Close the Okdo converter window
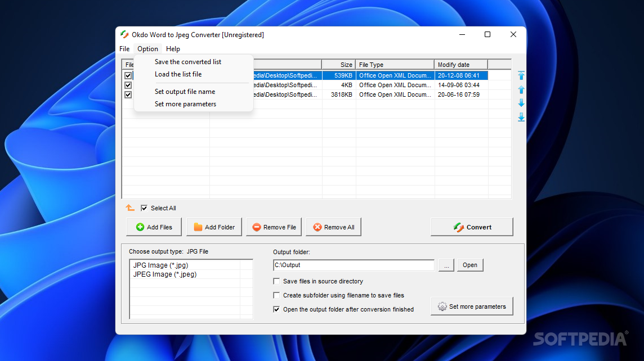The height and width of the screenshot is (361, 644). [x=513, y=34]
